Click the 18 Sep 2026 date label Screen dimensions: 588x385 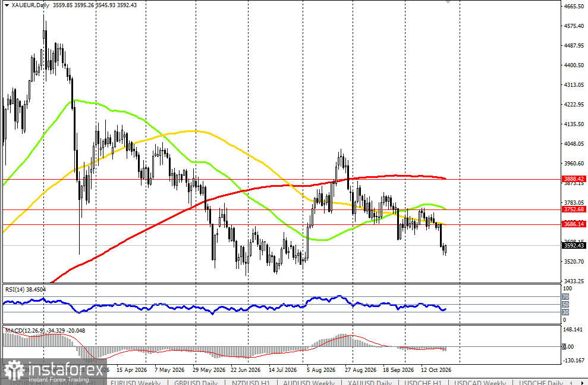coord(398,370)
